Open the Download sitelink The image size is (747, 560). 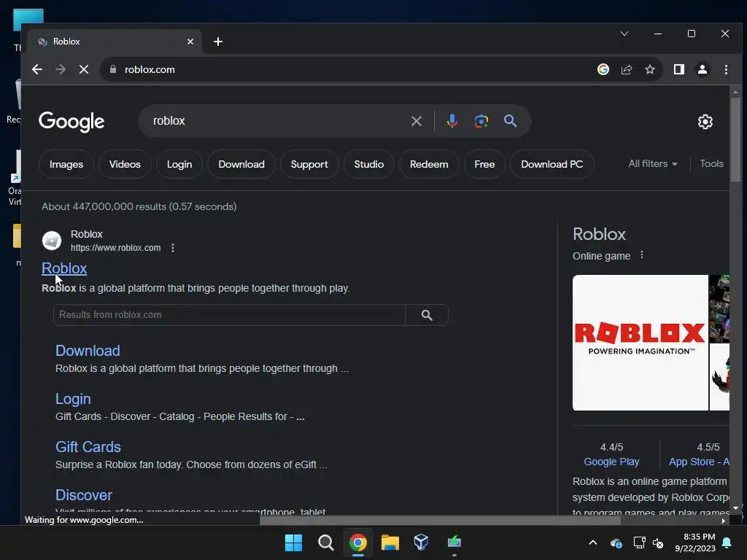click(x=88, y=351)
